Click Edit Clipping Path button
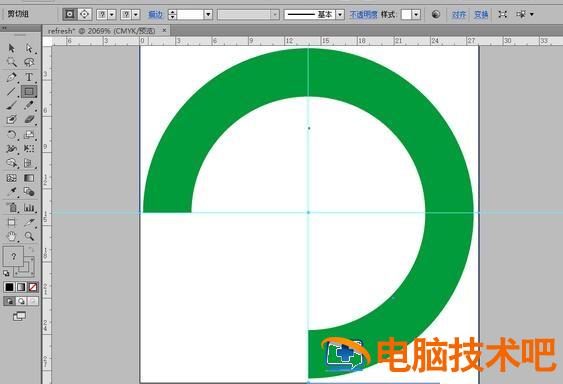This screenshot has height=384, width=563. coord(70,14)
